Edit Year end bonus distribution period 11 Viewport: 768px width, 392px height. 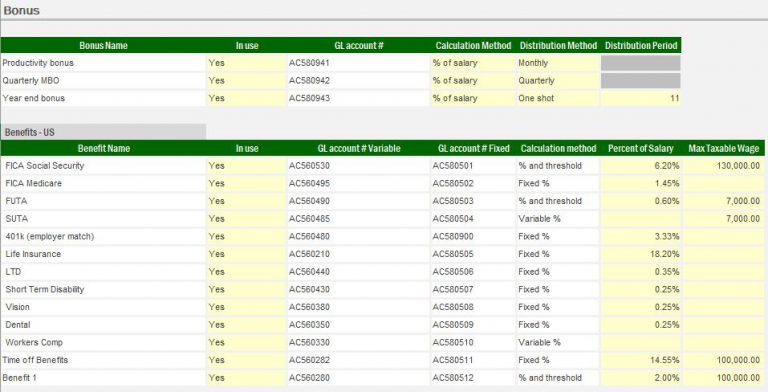[641, 98]
